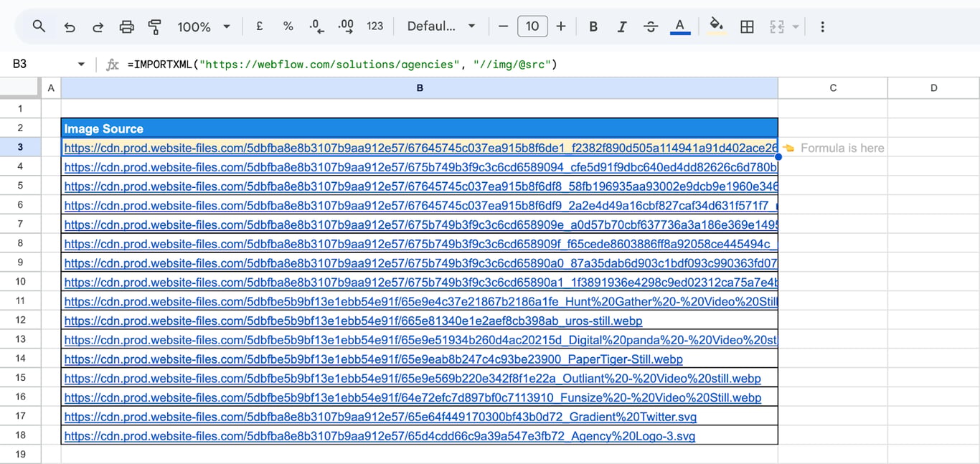This screenshot has width=980, height=464.
Task: Open link containing f65cede8603886ff8a92058ce445494c
Action: 420,245
